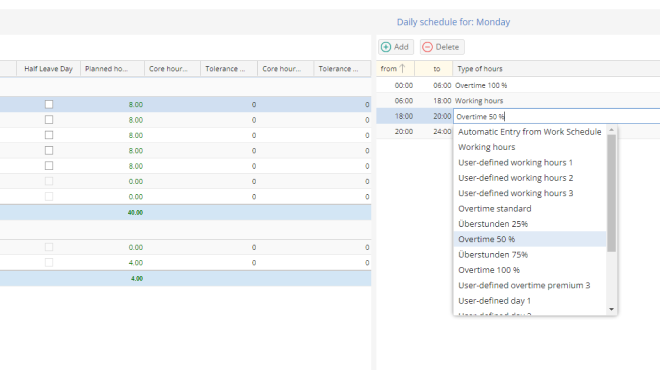Select 'Working hours' from the dropdown list
Viewport: 660px width, 370px height.
530,147
